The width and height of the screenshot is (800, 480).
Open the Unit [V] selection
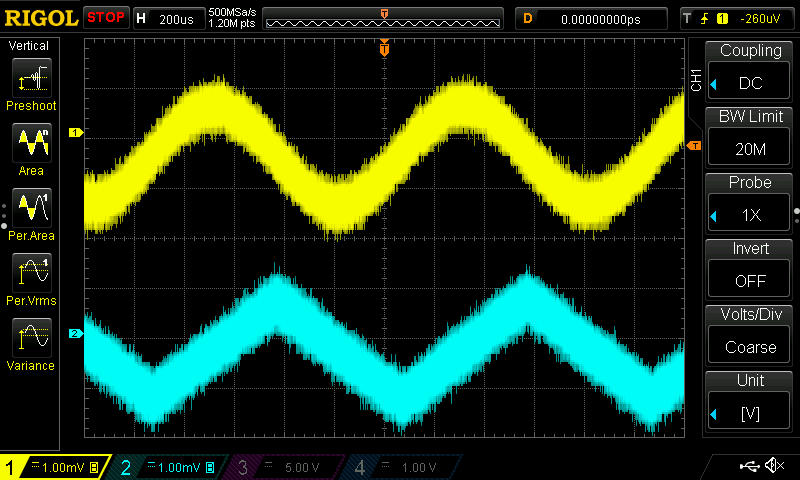(x=750, y=400)
